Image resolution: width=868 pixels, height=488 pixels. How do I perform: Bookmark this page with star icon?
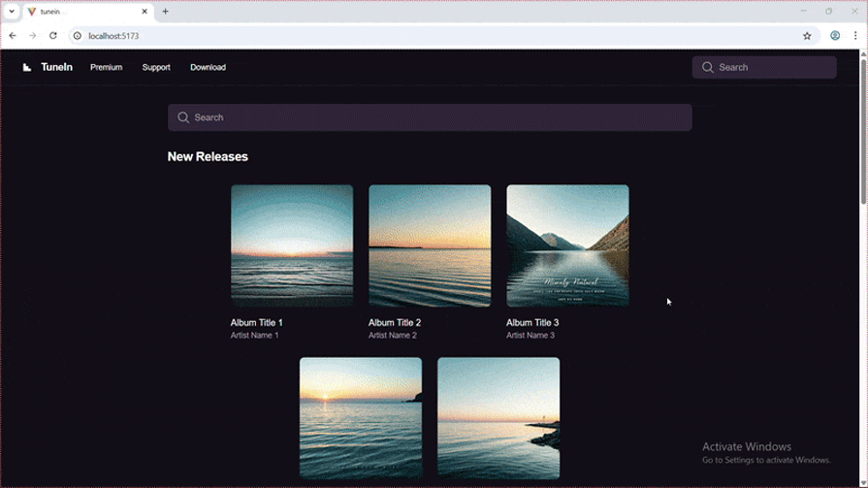pos(807,36)
